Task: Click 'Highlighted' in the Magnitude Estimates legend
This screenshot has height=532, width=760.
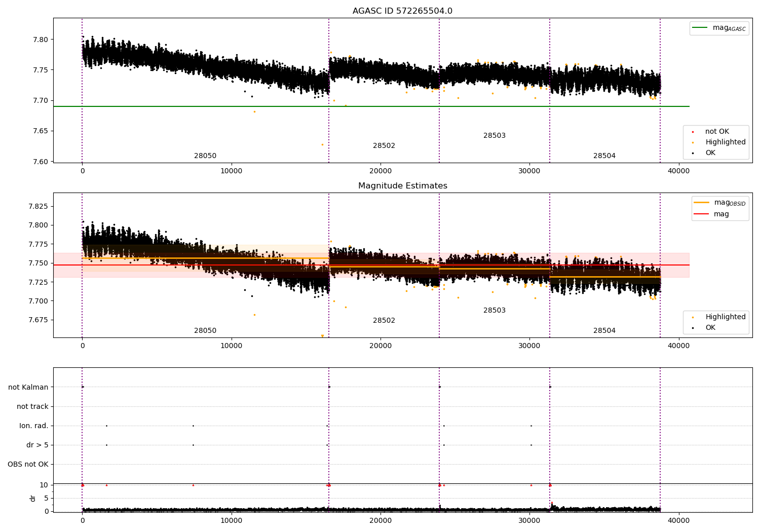Action: tap(719, 317)
